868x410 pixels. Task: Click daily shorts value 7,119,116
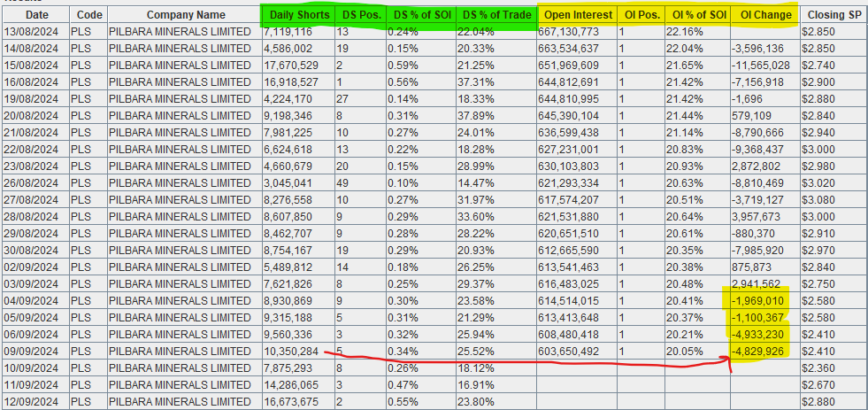click(x=288, y=32)
